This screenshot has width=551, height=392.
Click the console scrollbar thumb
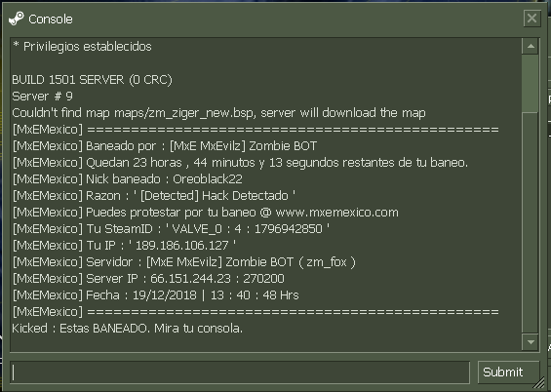coord(531,84)
